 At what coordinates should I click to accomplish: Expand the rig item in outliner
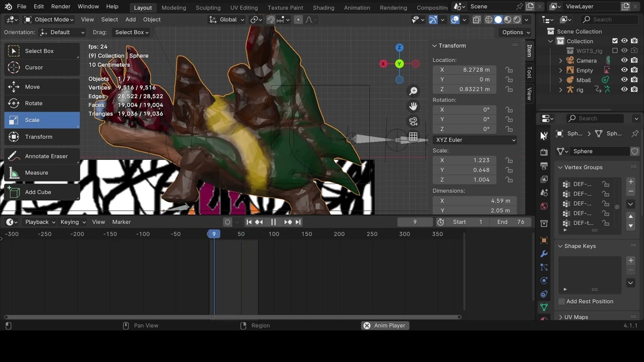pyautogui.click(x=561, y=89)
